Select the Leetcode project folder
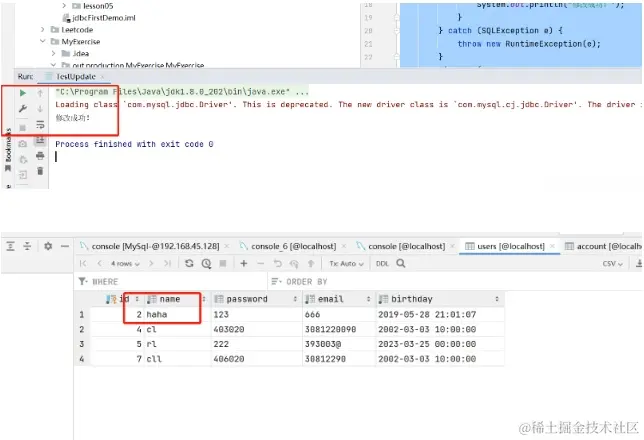644x440 pixels. (x=72, y=30)
